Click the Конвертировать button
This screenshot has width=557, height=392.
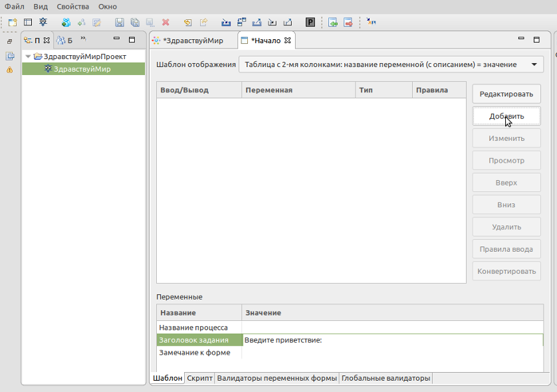(x=506, y=271)
